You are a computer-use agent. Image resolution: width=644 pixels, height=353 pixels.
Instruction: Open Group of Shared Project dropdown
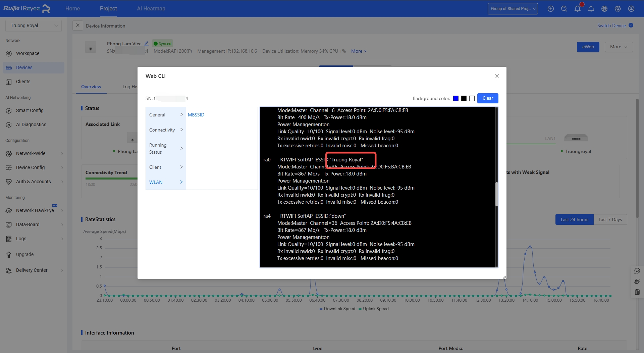click(x=513, y=9)
